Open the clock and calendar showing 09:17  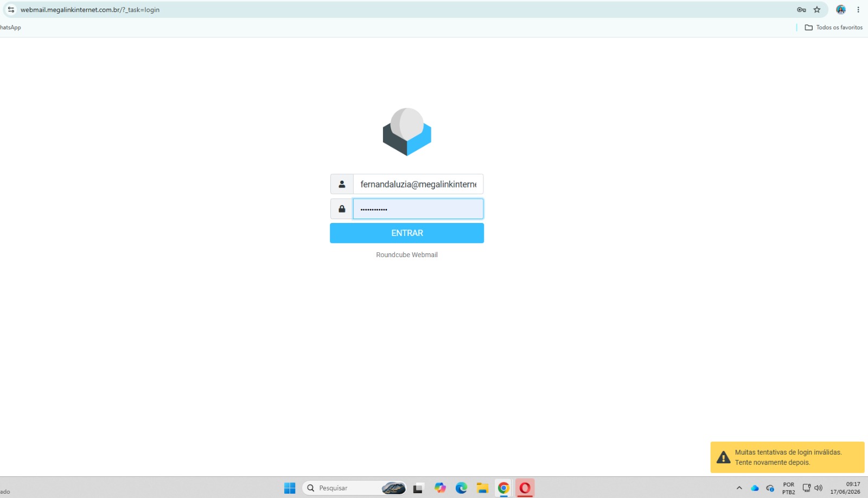click(845, 488)
